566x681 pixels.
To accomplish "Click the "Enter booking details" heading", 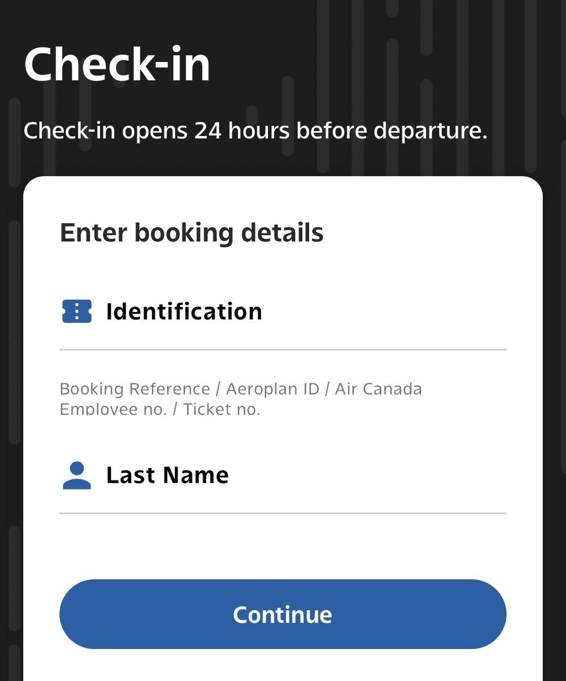I will tap(192, 233).
